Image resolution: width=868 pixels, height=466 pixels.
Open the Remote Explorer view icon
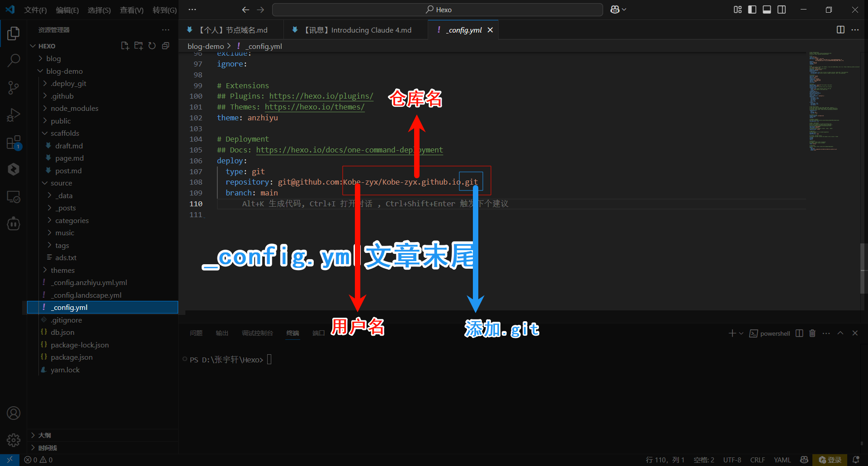pos(14,197)
